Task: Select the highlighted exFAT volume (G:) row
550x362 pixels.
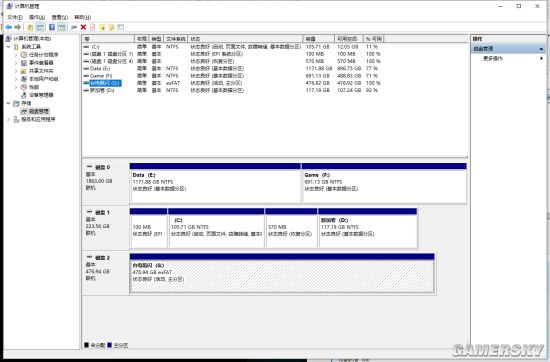Action: (x=232, y=83)
